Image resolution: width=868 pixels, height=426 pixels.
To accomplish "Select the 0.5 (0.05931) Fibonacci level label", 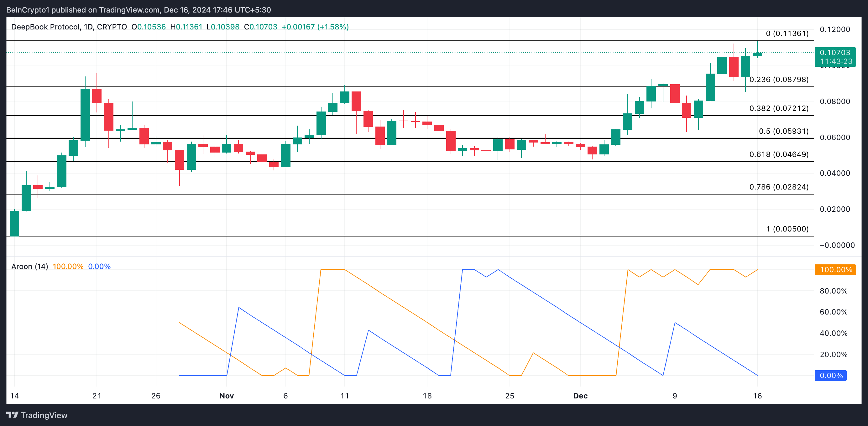I will click(x=783, y=131).
